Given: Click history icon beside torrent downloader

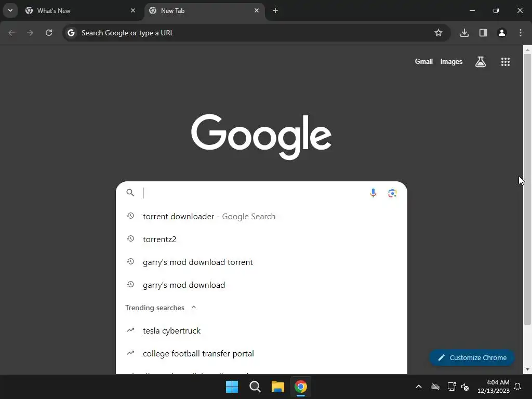Looking at the screenshot, I should click(130, 216).
